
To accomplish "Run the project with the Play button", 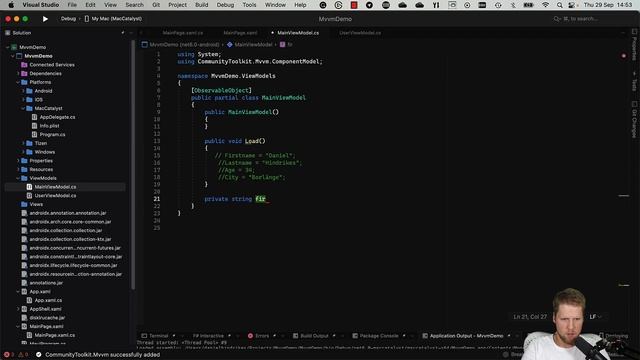I will tap(45, 19).
